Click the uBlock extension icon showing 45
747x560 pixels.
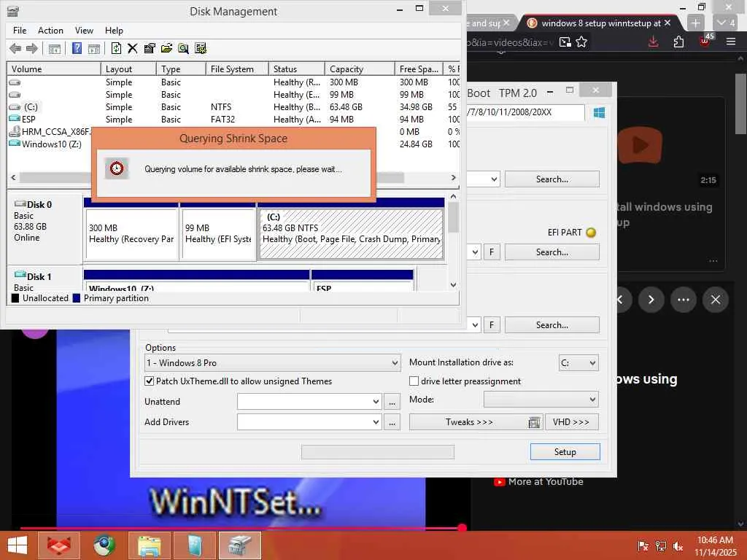pos(705,41)
